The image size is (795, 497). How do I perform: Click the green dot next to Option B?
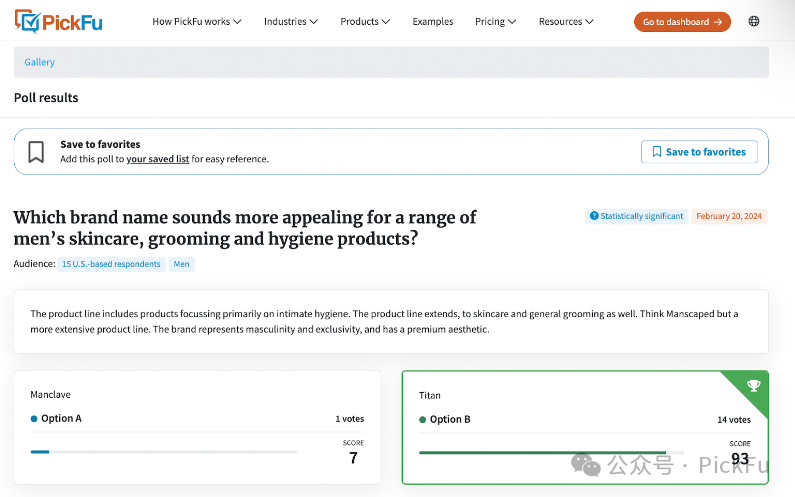423,420
